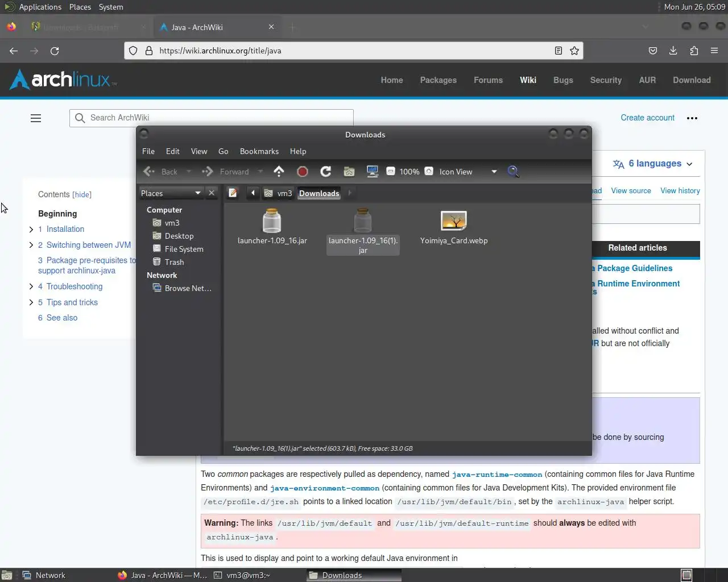
Task: Open the Firefox hamburger application menu
Action: point(714,51)
